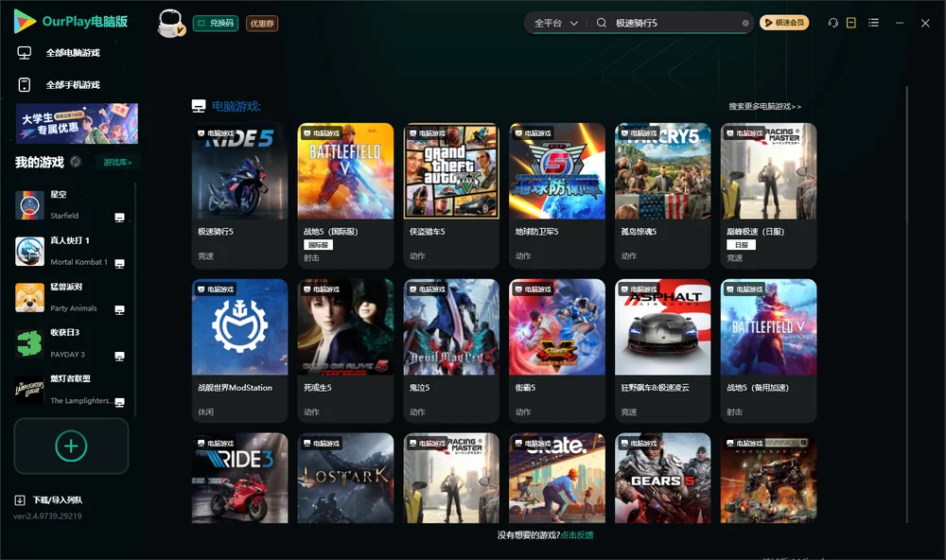
Task: Click PC icon next to Party Animals
Action: (x=119, y=309)
